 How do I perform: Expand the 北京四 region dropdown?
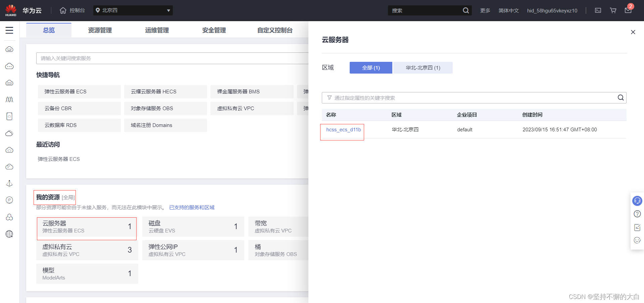tap(133, 10)
